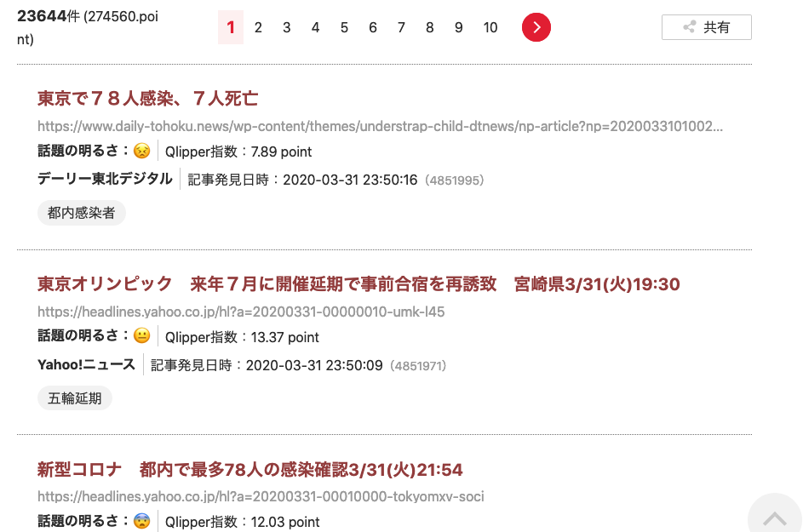This screenshot has height=532, width=803.
Task: Click the 共有 share button
Action: click(706, 27)
